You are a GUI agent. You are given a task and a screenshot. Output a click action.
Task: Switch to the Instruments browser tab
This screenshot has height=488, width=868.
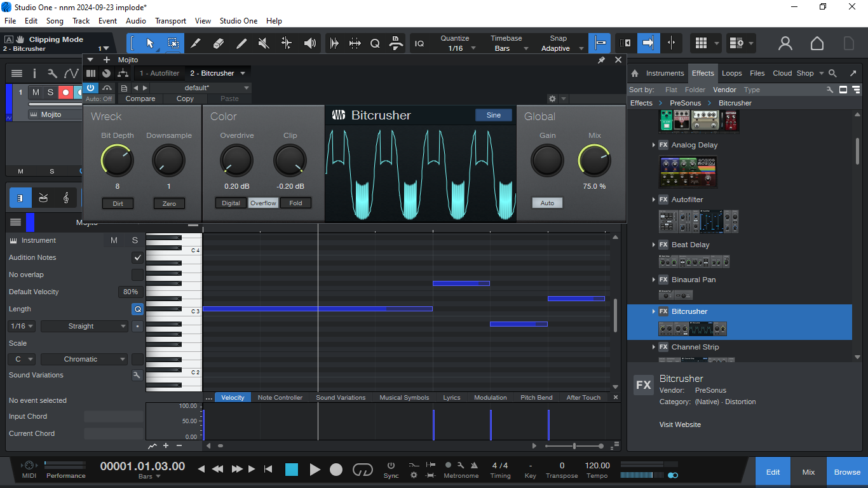tap(665, 73)
